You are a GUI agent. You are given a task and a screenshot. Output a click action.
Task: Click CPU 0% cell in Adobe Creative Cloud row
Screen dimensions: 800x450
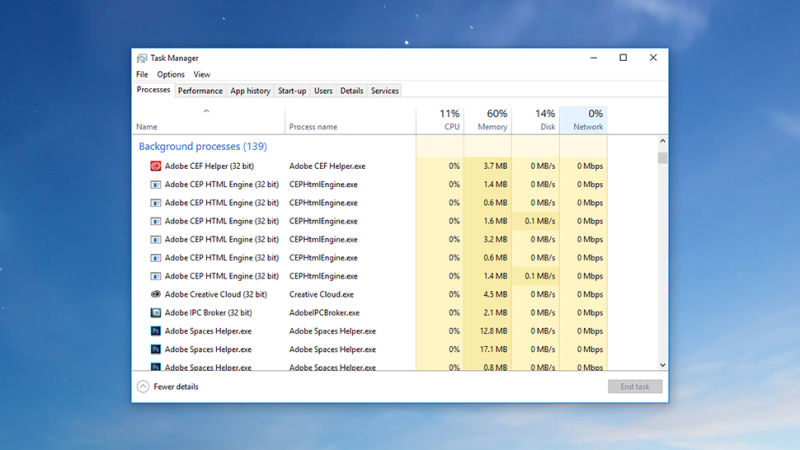pyautogui.click(x=440, y=294)
